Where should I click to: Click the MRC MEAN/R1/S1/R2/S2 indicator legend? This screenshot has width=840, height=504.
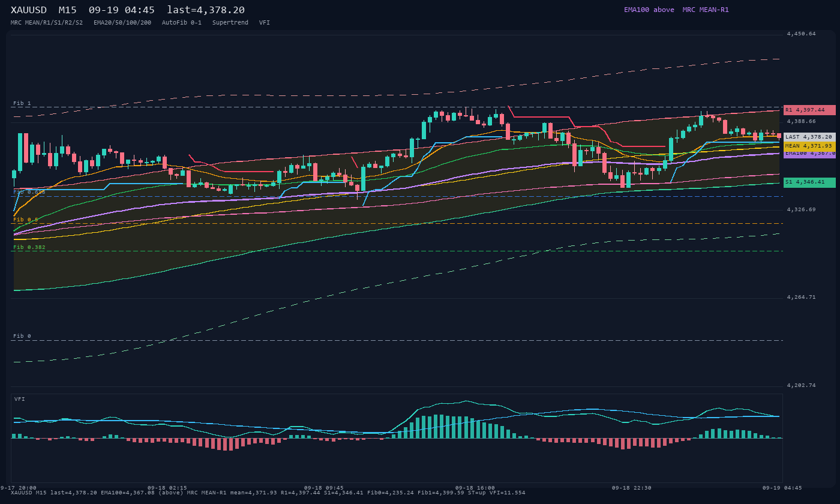pos(47,23)
